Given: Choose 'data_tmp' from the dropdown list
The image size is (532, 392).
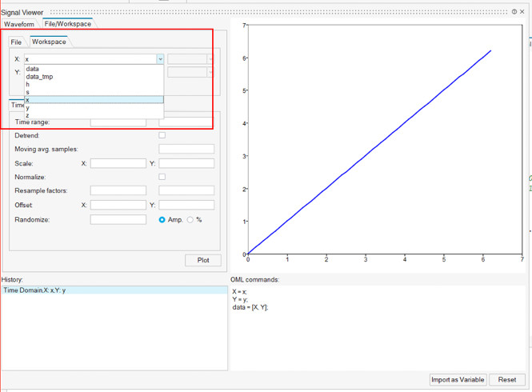Looking at the screenshot, I should [39, 77].
